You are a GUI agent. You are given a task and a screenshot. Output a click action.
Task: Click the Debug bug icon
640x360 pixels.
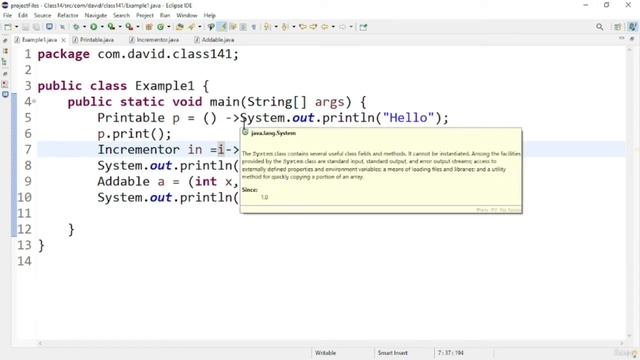(76, 27)
